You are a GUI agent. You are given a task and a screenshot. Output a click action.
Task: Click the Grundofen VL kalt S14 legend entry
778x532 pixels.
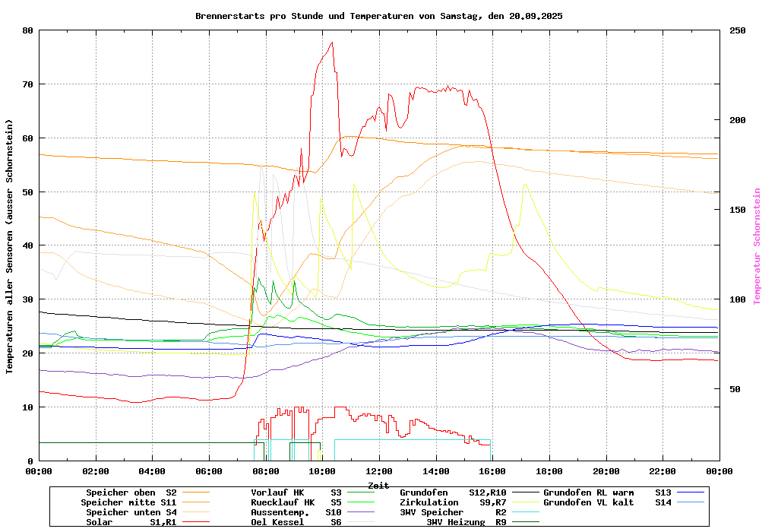coord(607,502)
